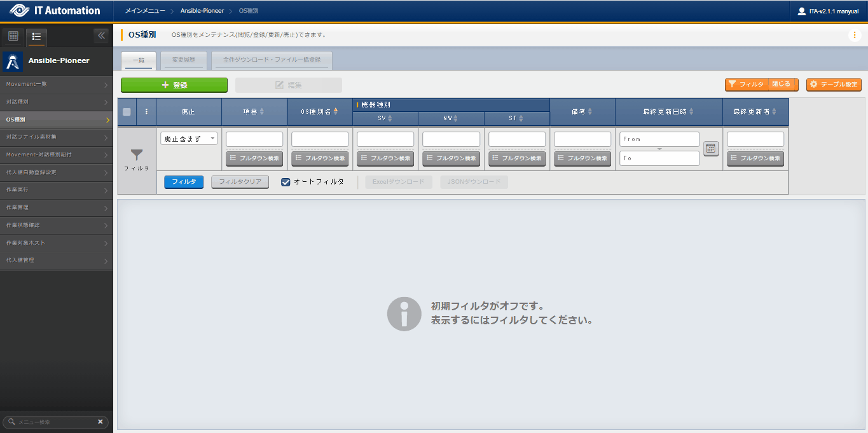This screenshot has width=868, height=433.
Task: Select the grid menu icon in the sidebar header
Action: 12,36
